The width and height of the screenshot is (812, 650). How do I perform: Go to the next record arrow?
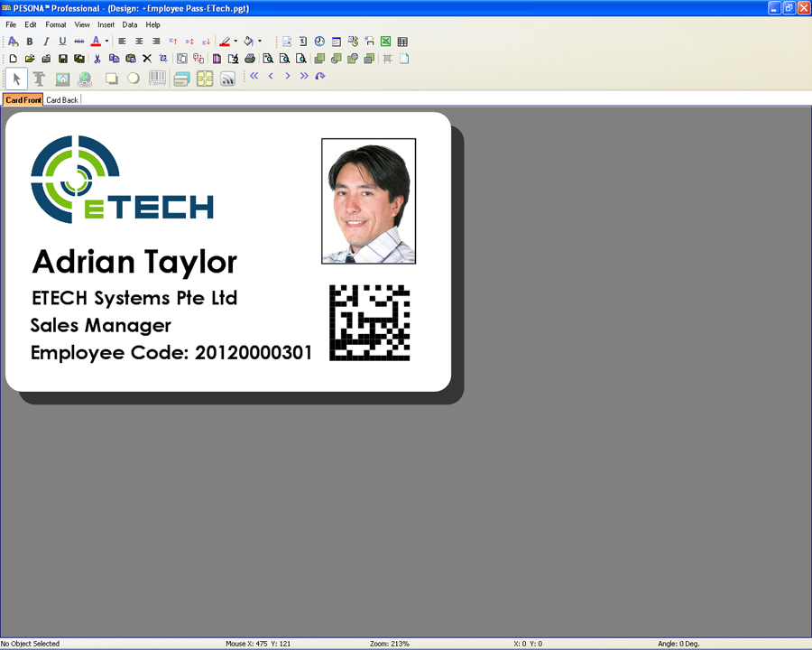[288, 77]
